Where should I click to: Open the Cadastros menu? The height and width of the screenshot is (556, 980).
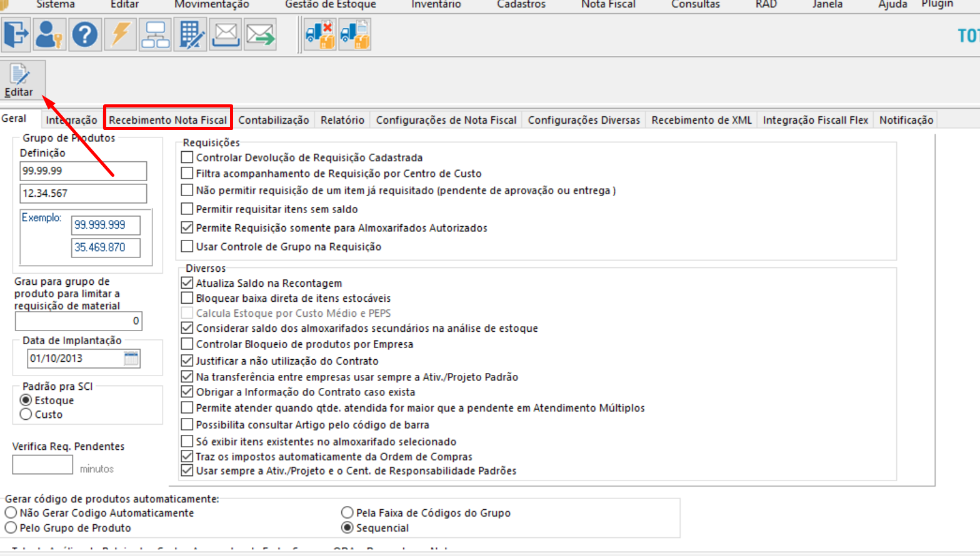click(x=521, y=4)
